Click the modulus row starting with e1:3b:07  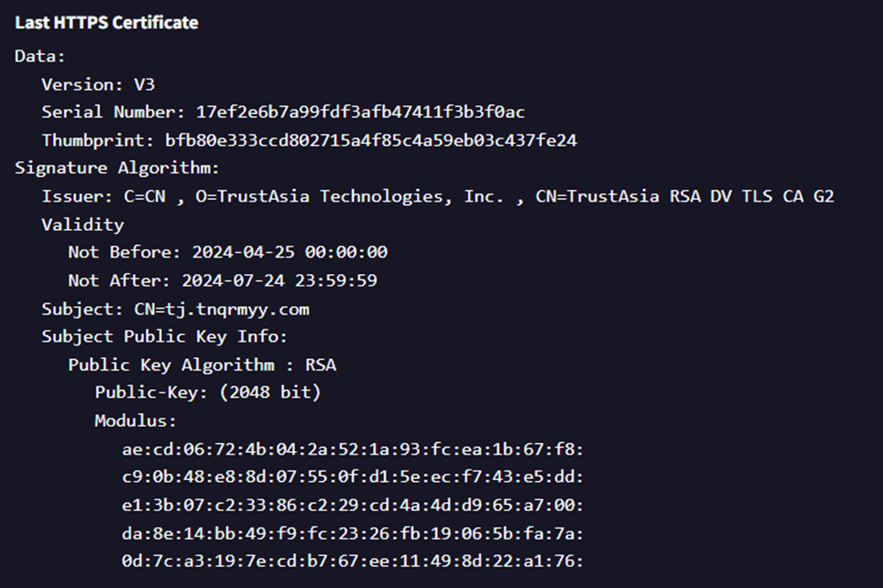pos(352,505)
